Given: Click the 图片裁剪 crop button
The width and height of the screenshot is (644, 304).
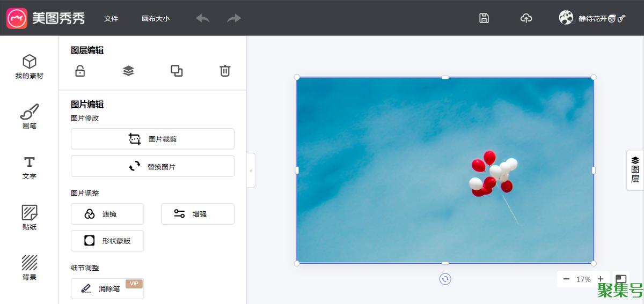Looking at the screenshot, I should tap(152, 139).
